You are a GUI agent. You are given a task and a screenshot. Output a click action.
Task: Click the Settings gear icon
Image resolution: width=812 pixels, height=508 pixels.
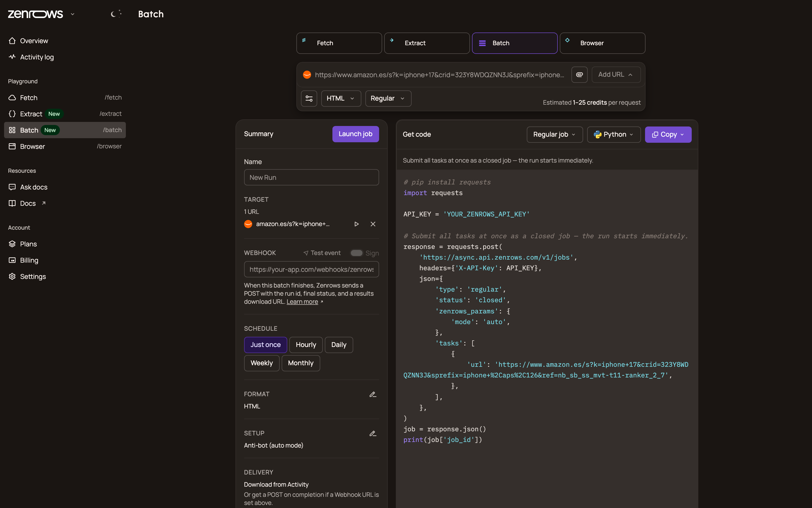pyautogui.click(x=12, y=276)
